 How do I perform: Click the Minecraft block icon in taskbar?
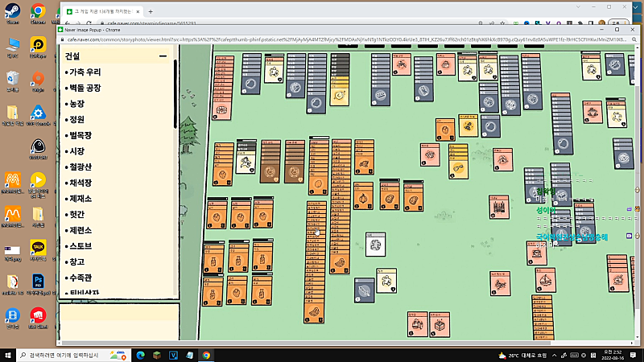[155, 355]
